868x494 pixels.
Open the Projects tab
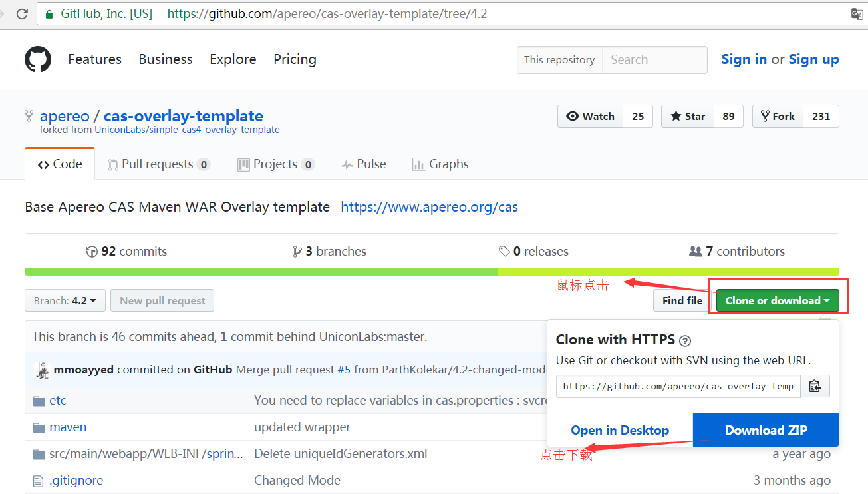[x=275, y=164]
